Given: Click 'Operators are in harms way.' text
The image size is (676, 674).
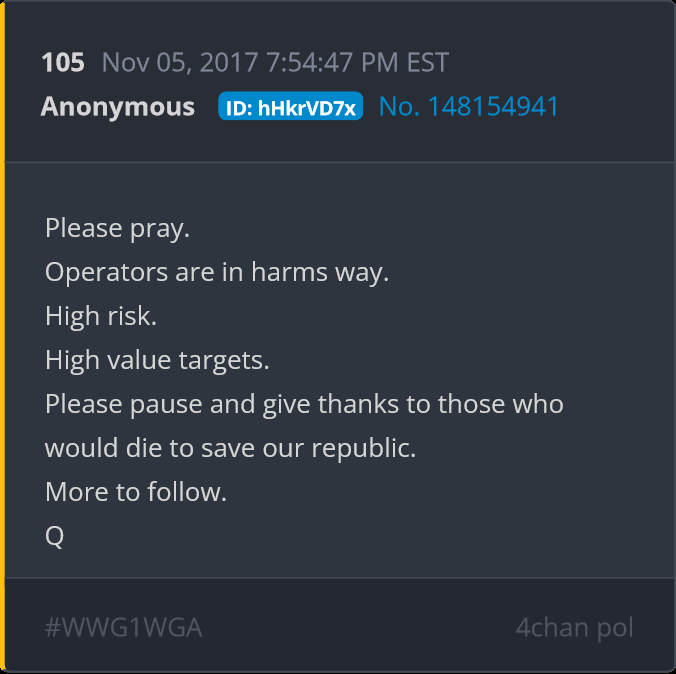Looking at the screenshot, I should (217, 273).
